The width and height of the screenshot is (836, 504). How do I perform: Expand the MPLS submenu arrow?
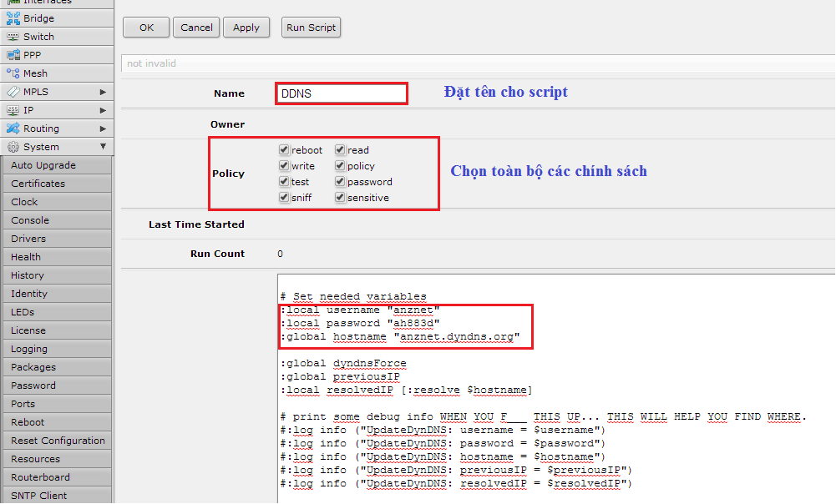(x=103, y=92)
